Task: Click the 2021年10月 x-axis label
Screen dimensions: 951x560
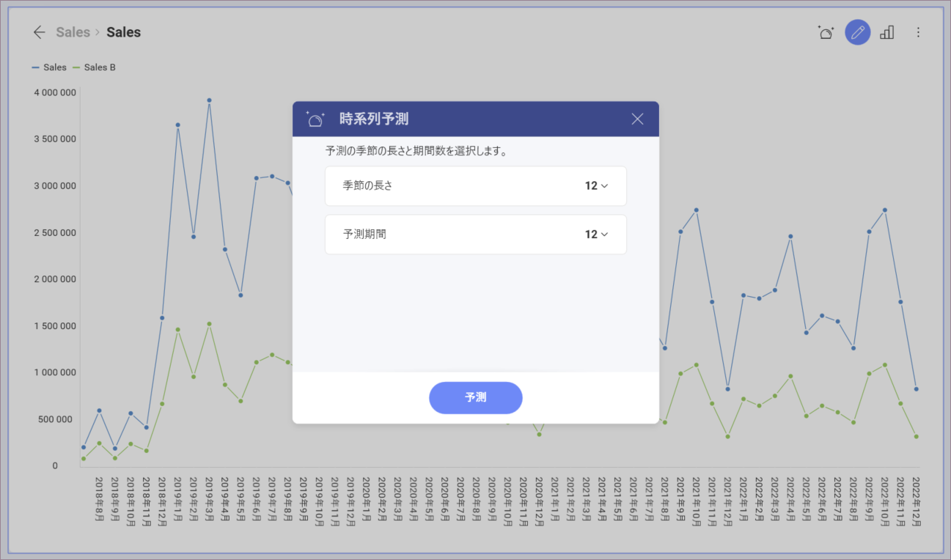Action: [x=696, y=501]
